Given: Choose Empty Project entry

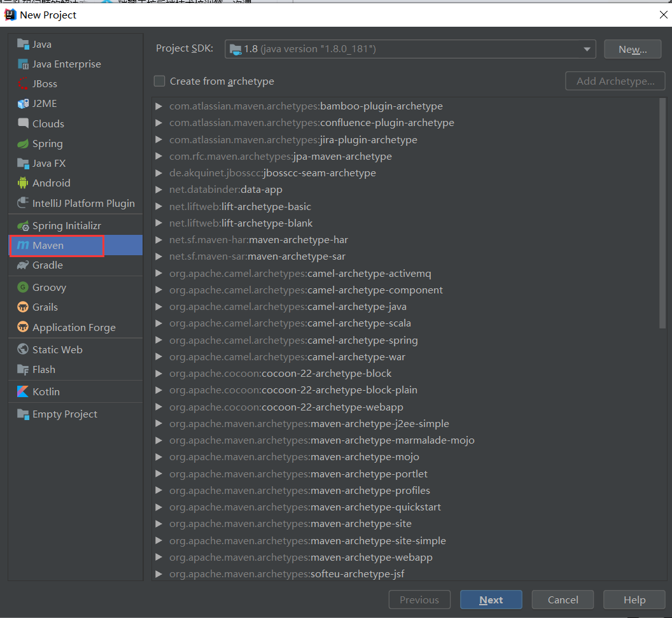Looking at the screenshot, I should [x=76, y=414].
